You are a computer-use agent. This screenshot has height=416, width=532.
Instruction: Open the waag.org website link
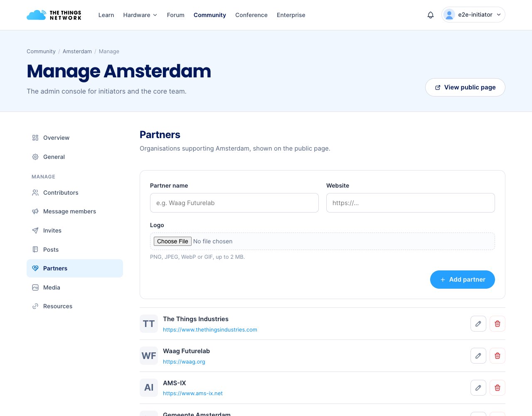click(184, 362)
